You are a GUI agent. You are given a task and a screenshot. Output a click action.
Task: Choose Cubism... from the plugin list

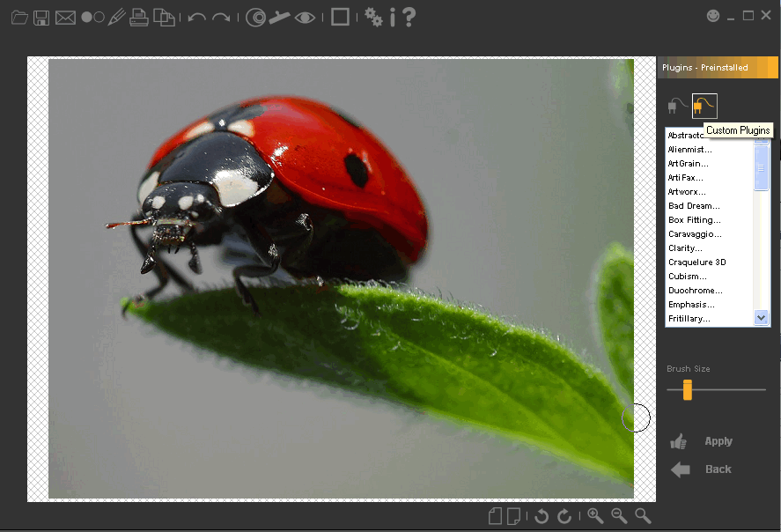point(688,276)
